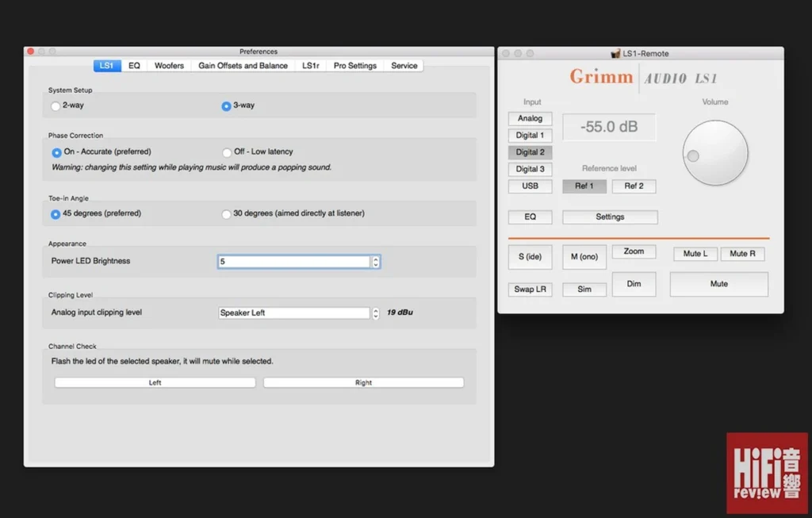Click the -55.0 dB volume readout
This screenshot has height=518, width=812.
[x=609, y=127]
